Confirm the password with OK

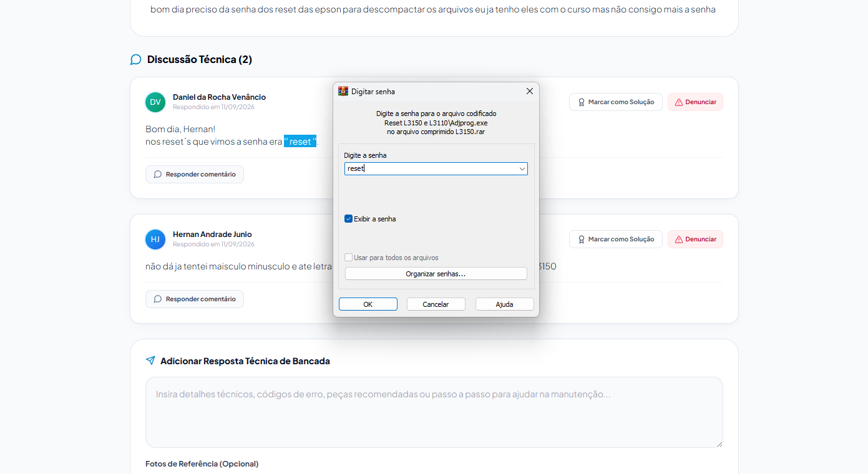pos(368,304)
